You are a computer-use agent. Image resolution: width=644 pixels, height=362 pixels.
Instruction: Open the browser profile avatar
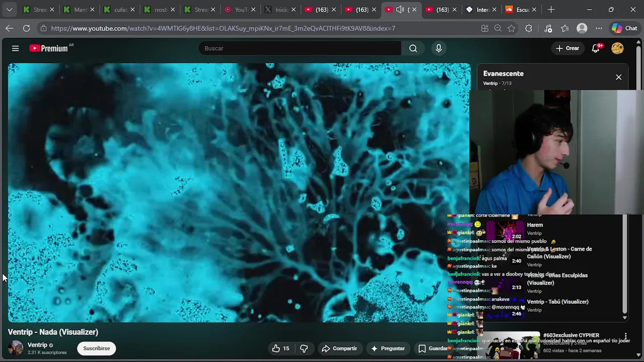(582, 29)
